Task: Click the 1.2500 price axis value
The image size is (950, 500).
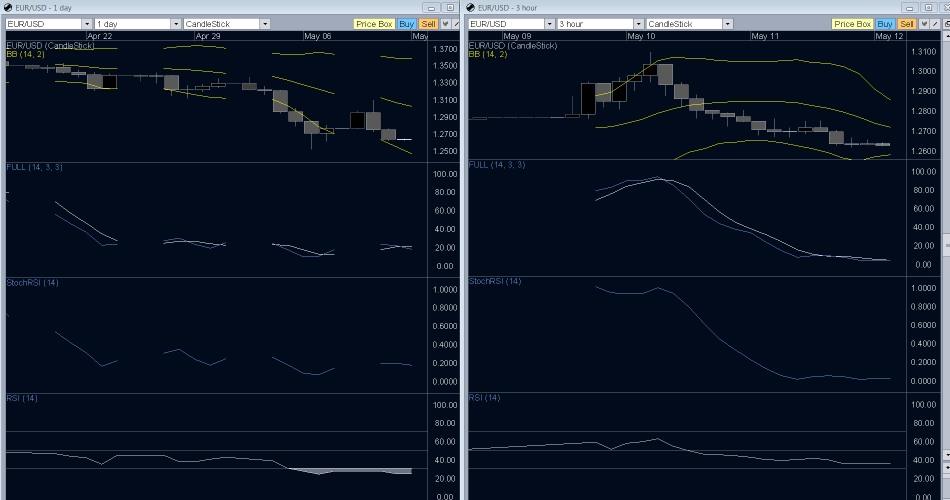Action: [x=445, y=152]
